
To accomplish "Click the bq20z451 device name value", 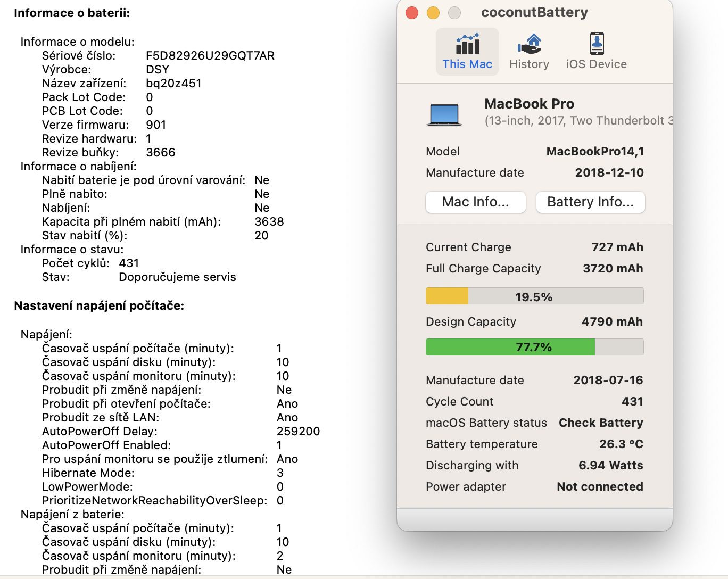I will [174, 83].
